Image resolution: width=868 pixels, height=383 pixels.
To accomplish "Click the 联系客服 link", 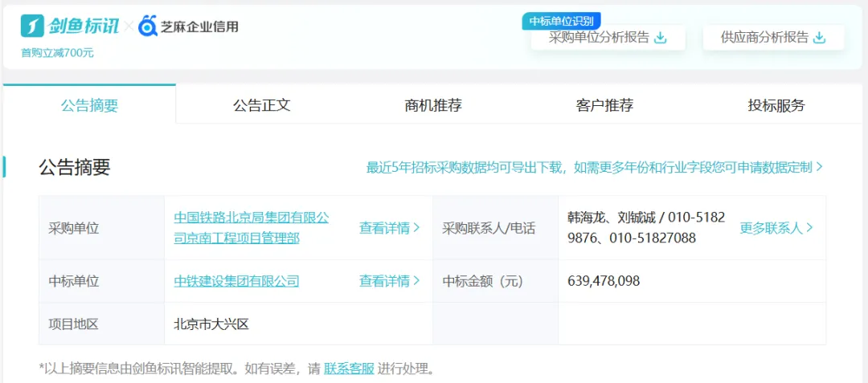I will 349,369.
